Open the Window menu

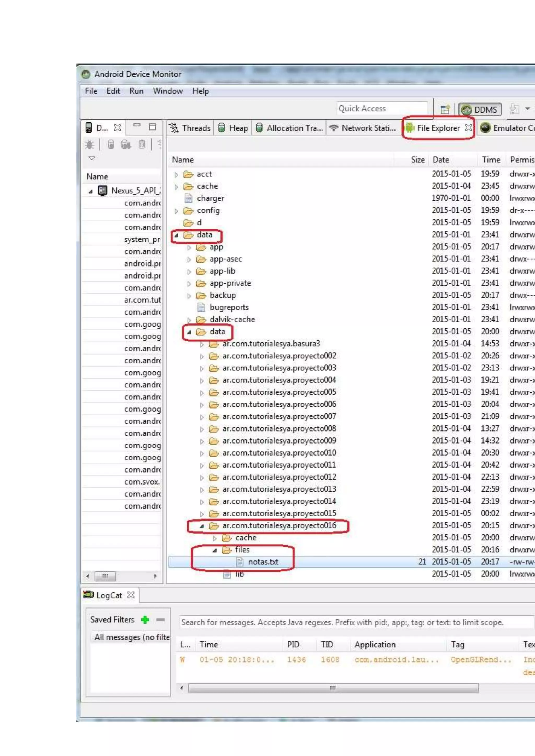point(167,91)
